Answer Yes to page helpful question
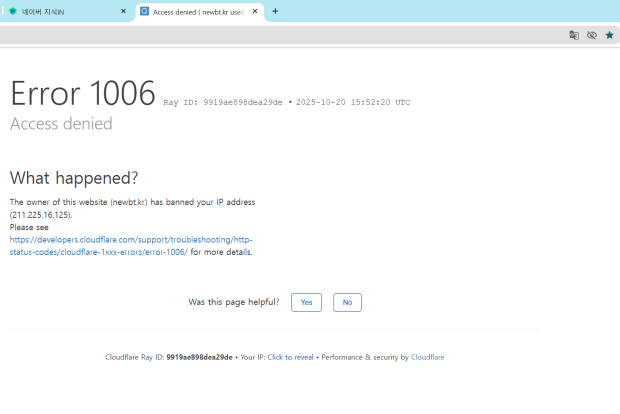This screenshot has height=414, width=620. 306,302
